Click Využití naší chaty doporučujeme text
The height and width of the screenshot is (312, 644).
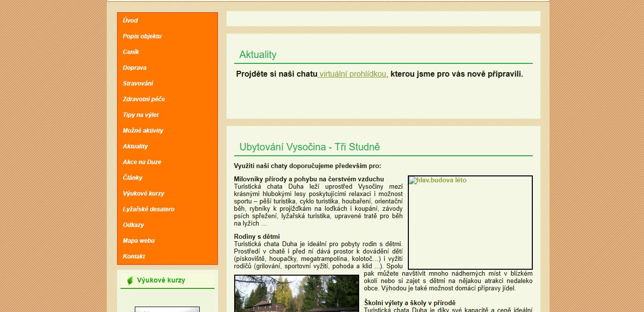pyautogui.click(x=307, y=166)
